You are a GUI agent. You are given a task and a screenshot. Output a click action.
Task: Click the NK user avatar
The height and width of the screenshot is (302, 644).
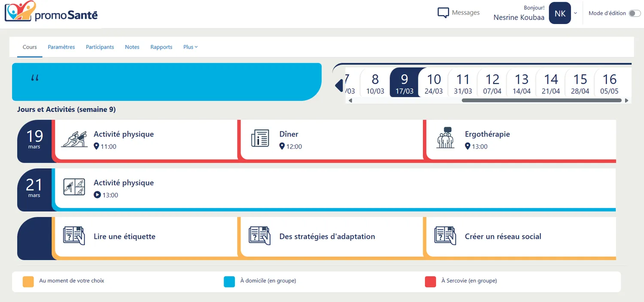(560, 13)
